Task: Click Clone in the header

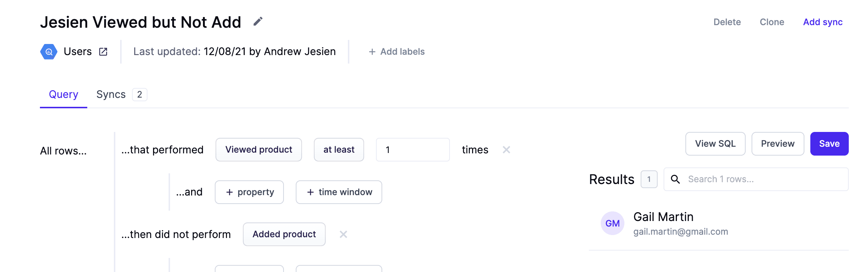Action: tap(772, 22)
